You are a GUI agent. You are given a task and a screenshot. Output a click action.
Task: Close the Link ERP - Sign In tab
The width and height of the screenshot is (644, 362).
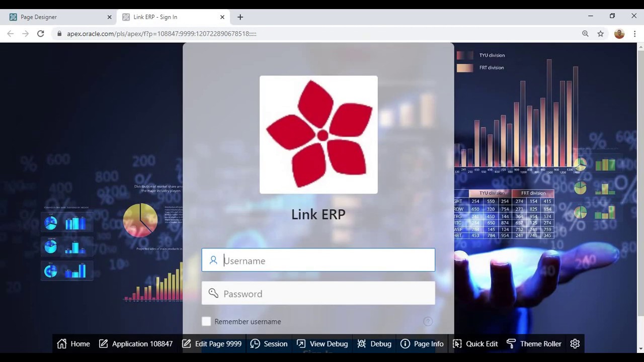pos(222,17)
